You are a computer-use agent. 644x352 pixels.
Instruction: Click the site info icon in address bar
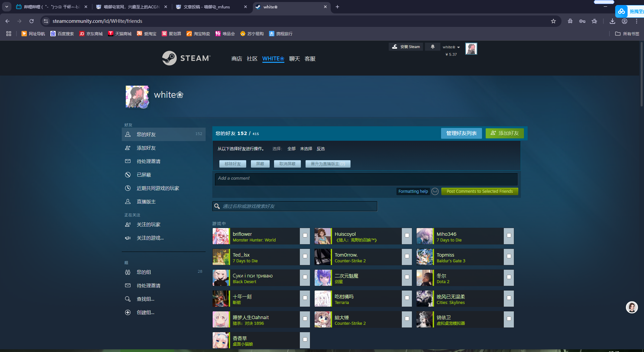[x=46, y=21]
